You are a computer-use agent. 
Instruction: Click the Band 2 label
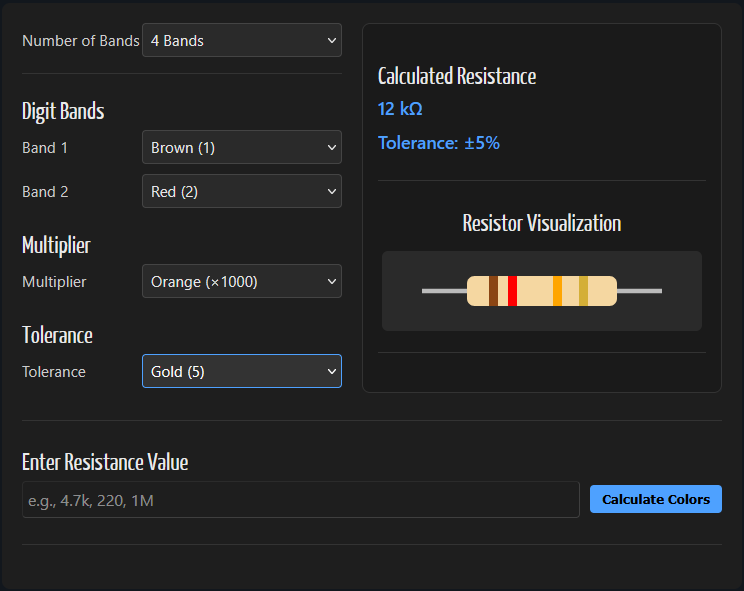[x=46, y=192]
